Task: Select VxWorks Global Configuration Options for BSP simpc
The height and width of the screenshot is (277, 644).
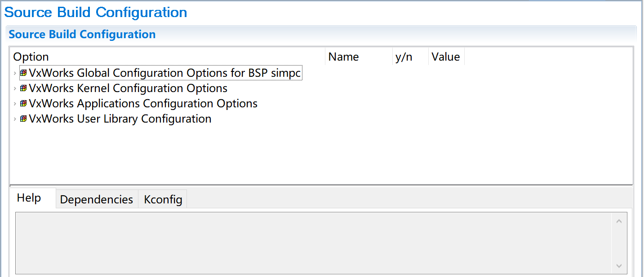Action: [164, 73]
